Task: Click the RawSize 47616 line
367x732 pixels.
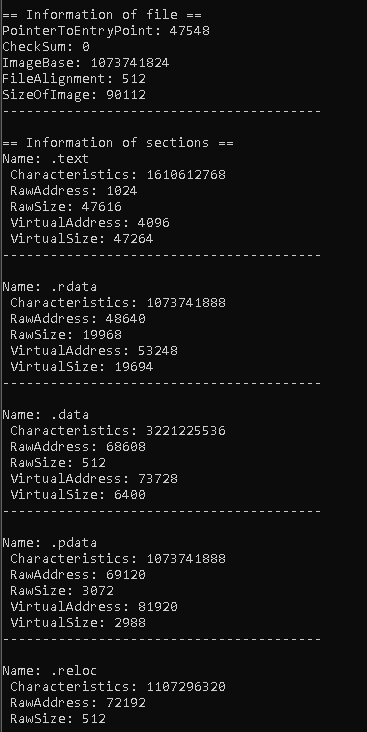Action: pyautogui.click(x=66, y=206)
